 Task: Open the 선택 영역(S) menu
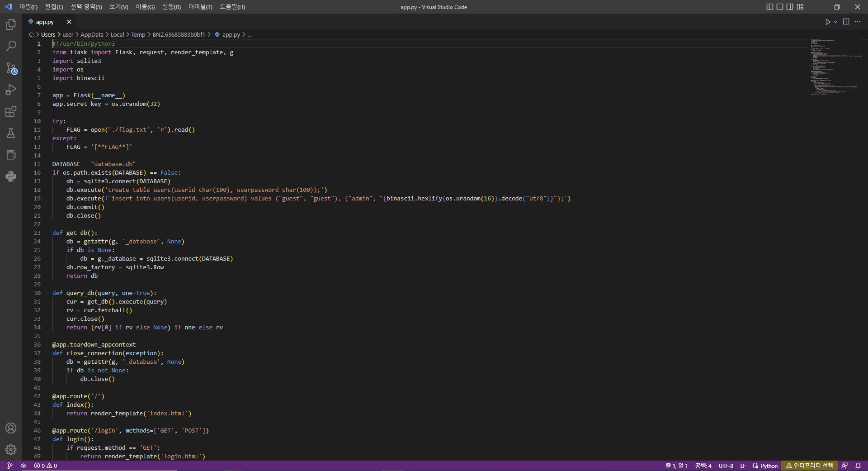(x=86, y=7)
